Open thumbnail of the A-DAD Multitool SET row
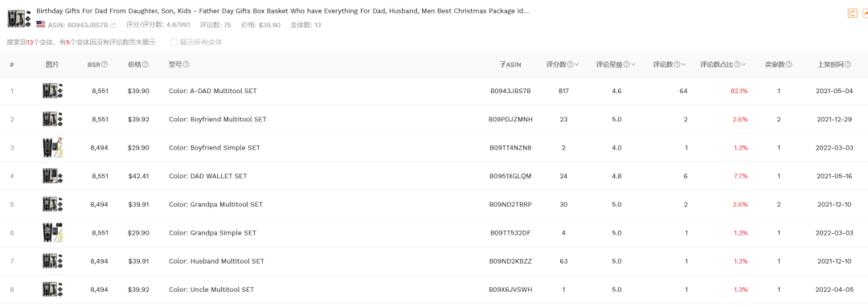The height and width of the screenshot is (307, 868). [x=52, y=91]
